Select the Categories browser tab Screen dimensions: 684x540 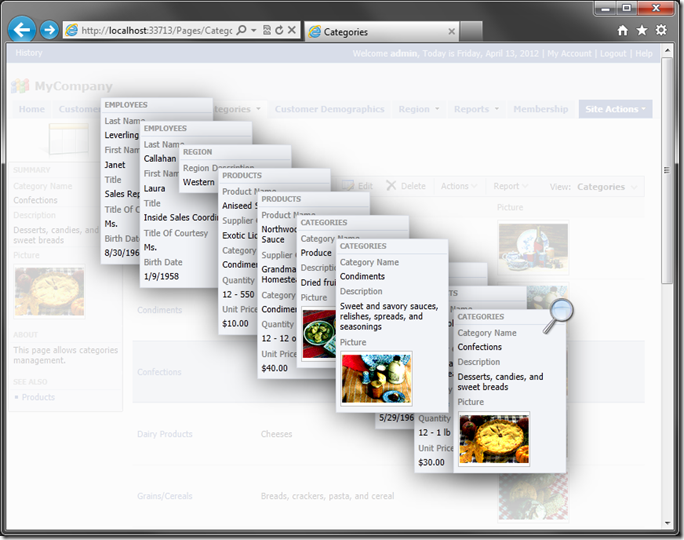pyautogui.click(x=382, y=31)
